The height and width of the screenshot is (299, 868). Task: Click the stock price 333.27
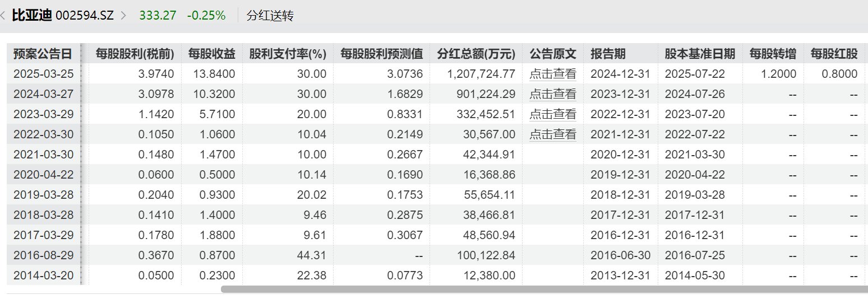pos(158,16)
